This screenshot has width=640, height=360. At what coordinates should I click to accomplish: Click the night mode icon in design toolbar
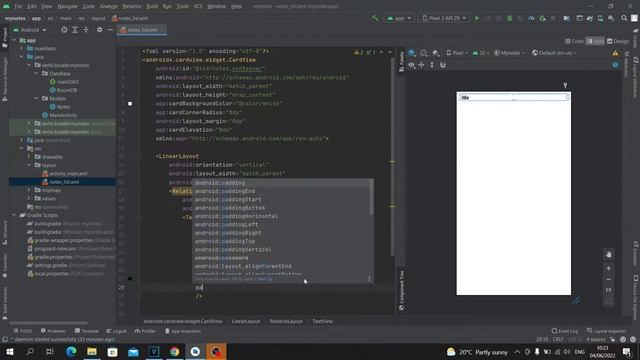pos(436,53)
